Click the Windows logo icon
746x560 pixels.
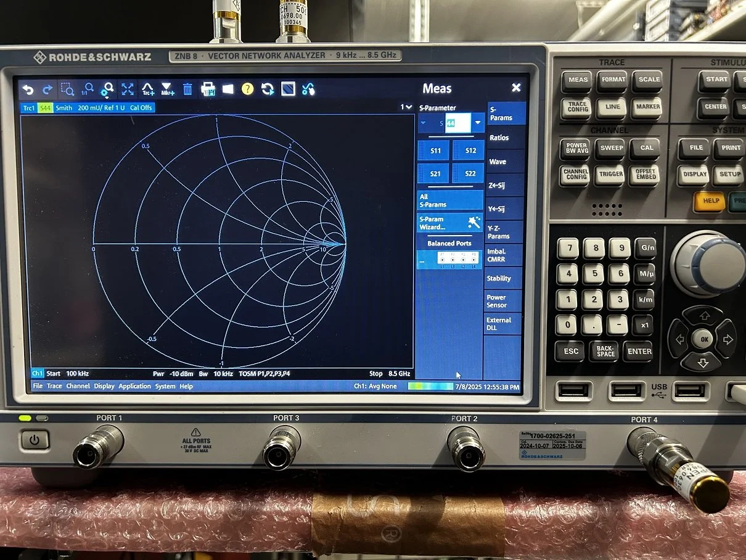click(x=228, y=90)
